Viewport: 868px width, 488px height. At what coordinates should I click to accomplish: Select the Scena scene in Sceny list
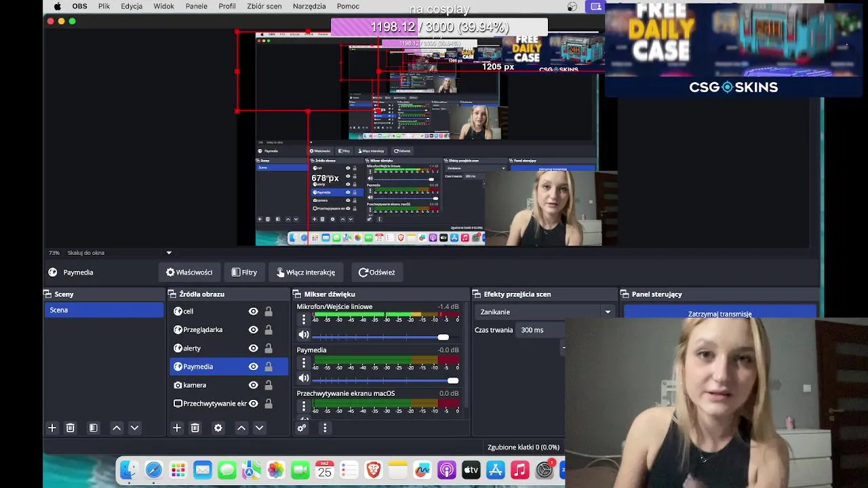coord(104,310)
